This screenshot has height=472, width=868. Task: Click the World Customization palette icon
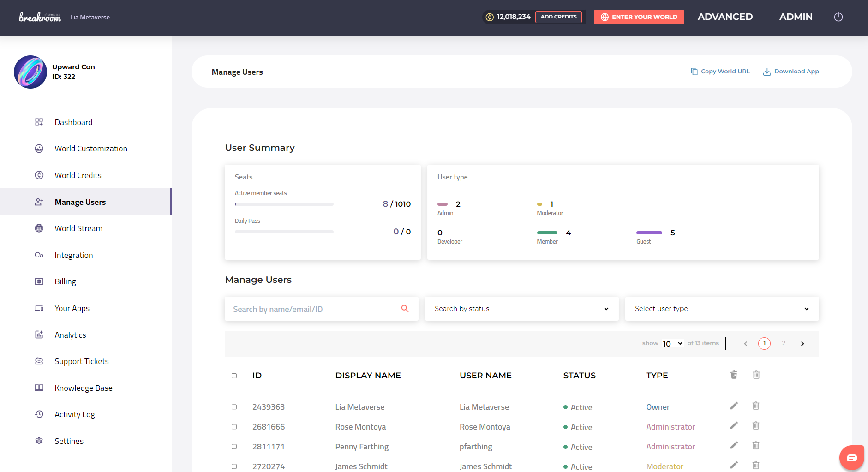click(x=39, y=149)
